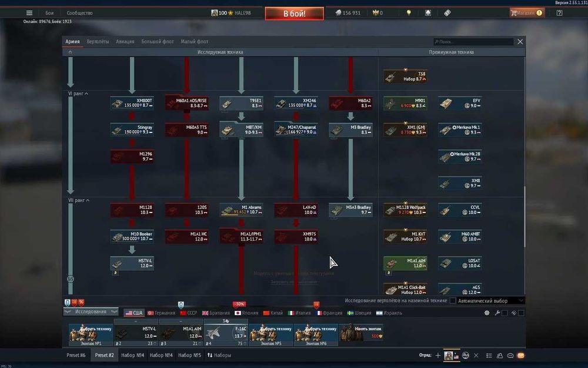Open the orange mail icon at bottom right
The width and height of the screenshot is (588, 368).
(521, 355)
